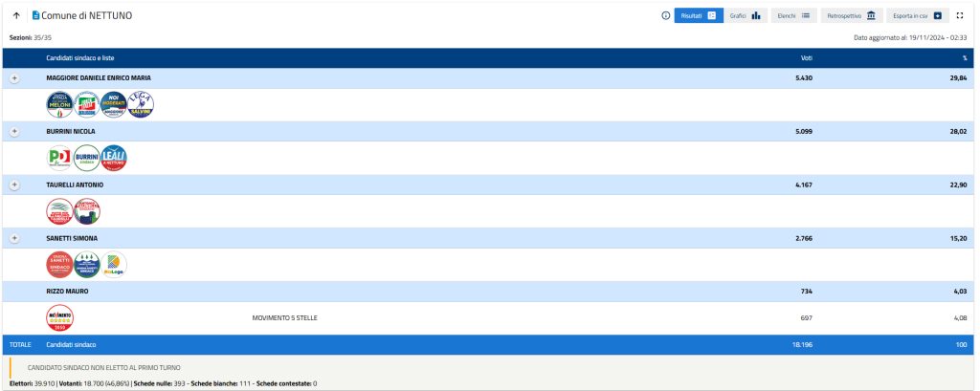Screen dimensions: 980x391
Task: Switch to the Grafici tab
Action: click(x=745, y=16)
